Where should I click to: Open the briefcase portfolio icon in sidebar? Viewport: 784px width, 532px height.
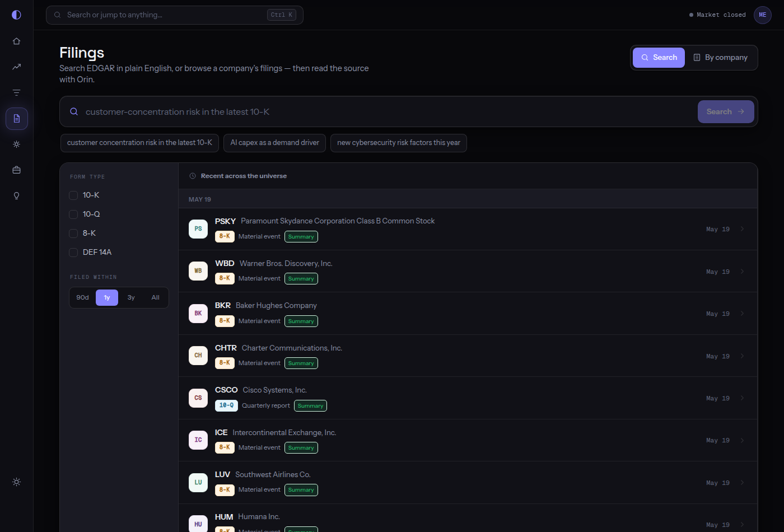coord(17,170)
